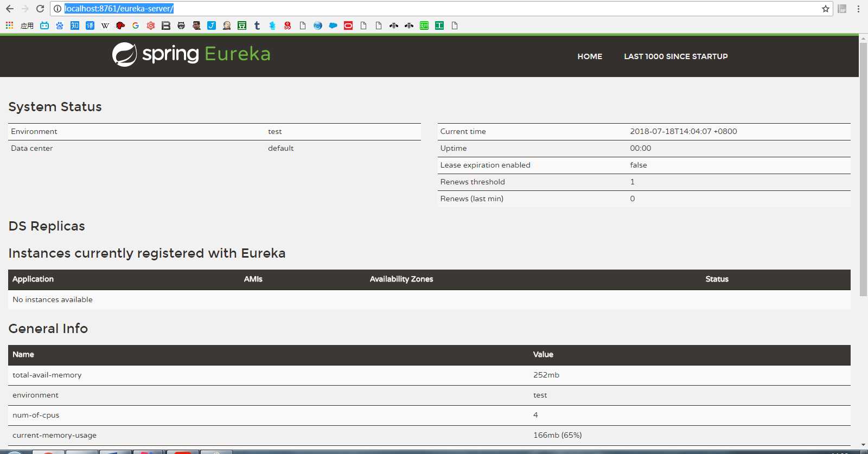The width and height of the screenshot is (868, 454).
Task: Open the blue globe bookmark
Action: pos(318,25)
